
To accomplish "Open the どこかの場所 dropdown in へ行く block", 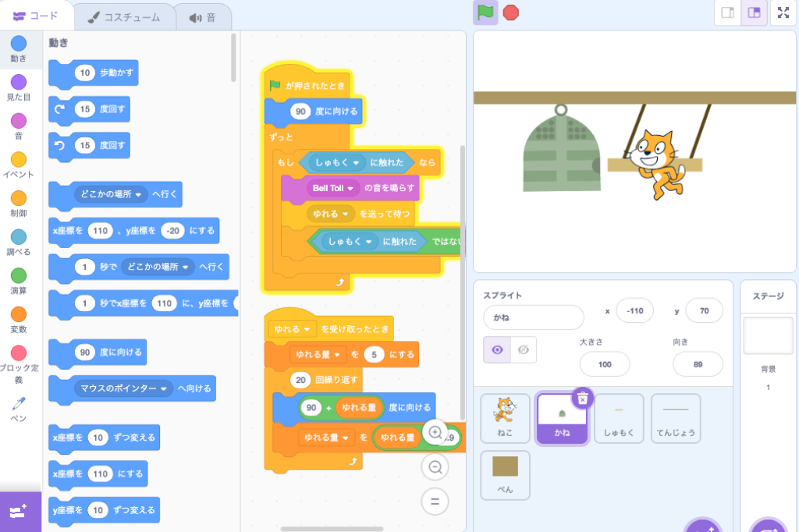I will click(x=139, y=194).
